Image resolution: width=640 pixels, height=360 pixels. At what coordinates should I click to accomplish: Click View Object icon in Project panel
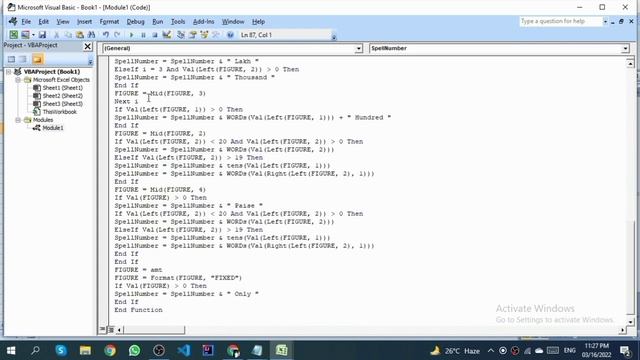[23, 60]
